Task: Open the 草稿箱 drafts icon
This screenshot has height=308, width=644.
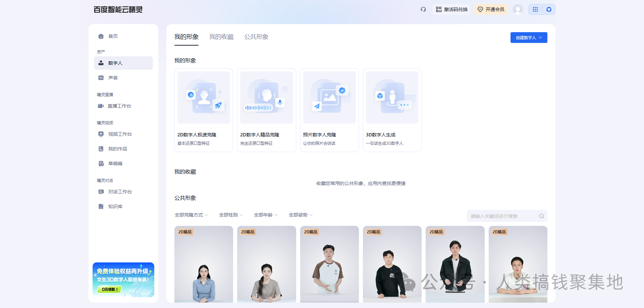Action: (101, 163)
